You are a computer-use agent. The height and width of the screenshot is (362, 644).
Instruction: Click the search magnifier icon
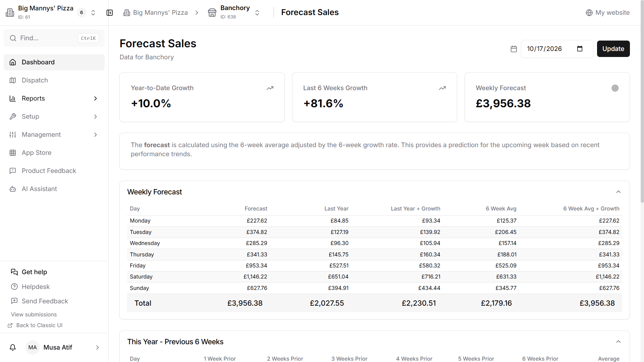(13, 38)
